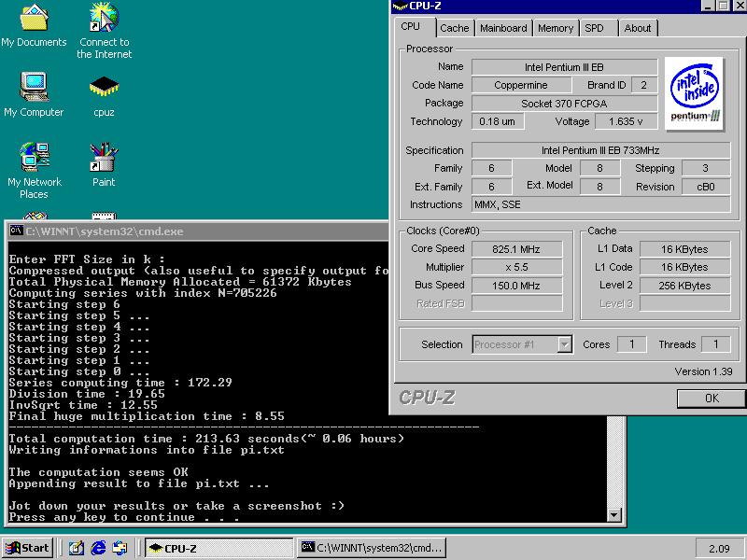Click the Show Desktop quick launch icon

pos(77,548)
